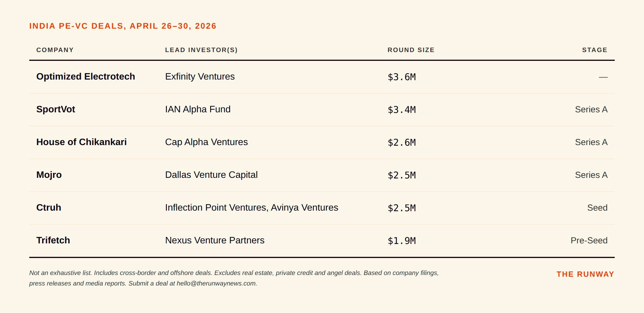Click the Seed stage for Ctruh
The image size is (644, 313).
point(597,208)
